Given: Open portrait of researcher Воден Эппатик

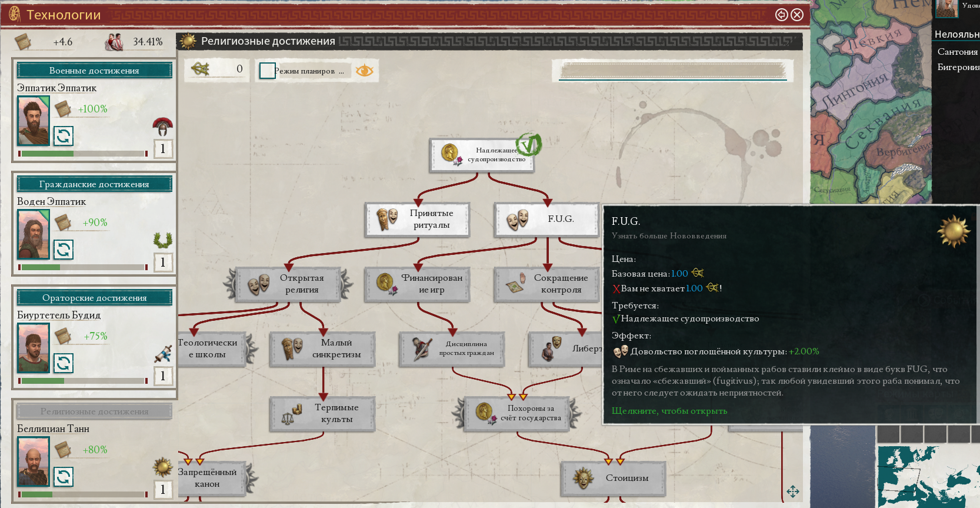Looking at the screenshot, I should (34, 234).
